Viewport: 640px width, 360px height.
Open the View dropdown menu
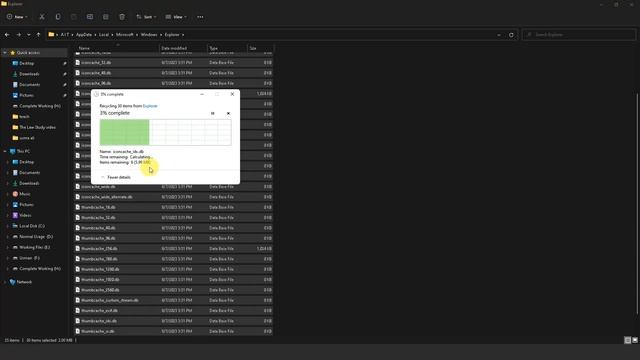[x=176, y=17]
